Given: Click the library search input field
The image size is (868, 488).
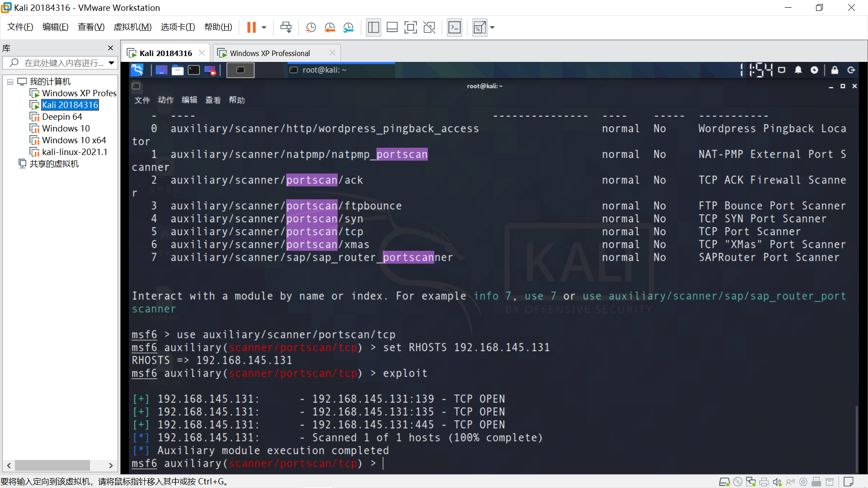Looking at the screenshot, I should (x=63, y=63).
